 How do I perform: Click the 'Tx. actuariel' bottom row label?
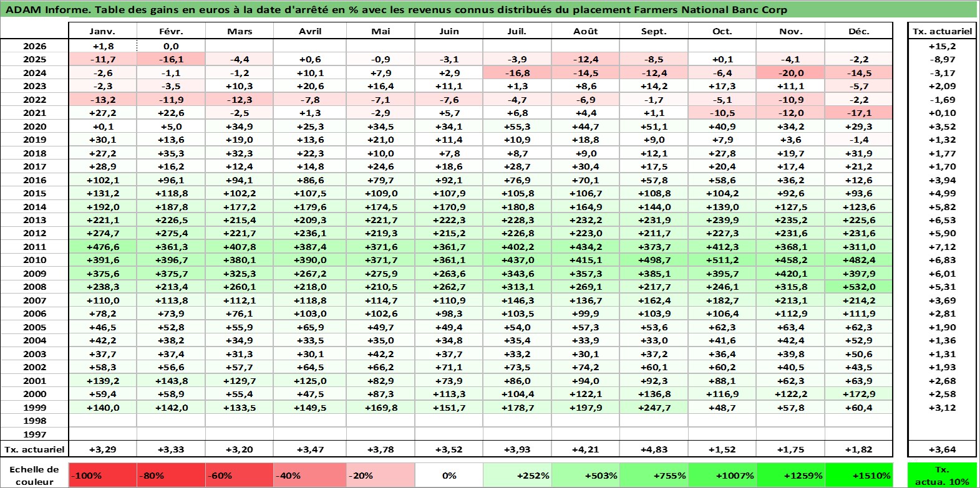click(34, 449)
